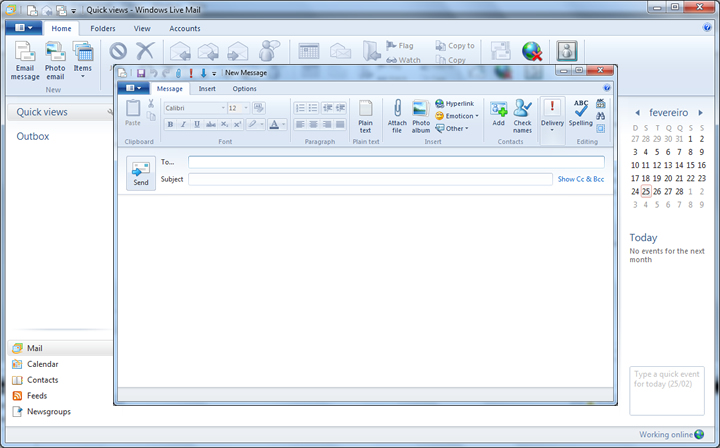
Task: Open the Calibri font name dropdown
Action: (x=223, y=108)
